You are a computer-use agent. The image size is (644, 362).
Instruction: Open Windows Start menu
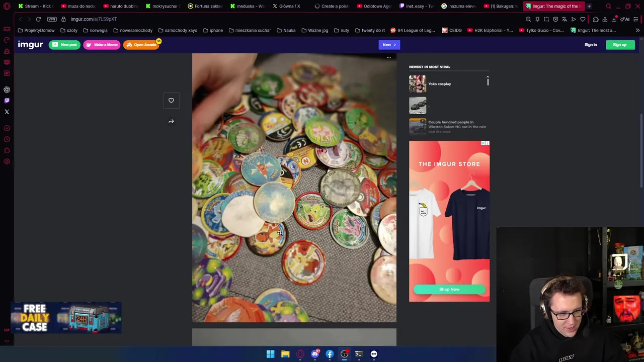tap(270, 354)
